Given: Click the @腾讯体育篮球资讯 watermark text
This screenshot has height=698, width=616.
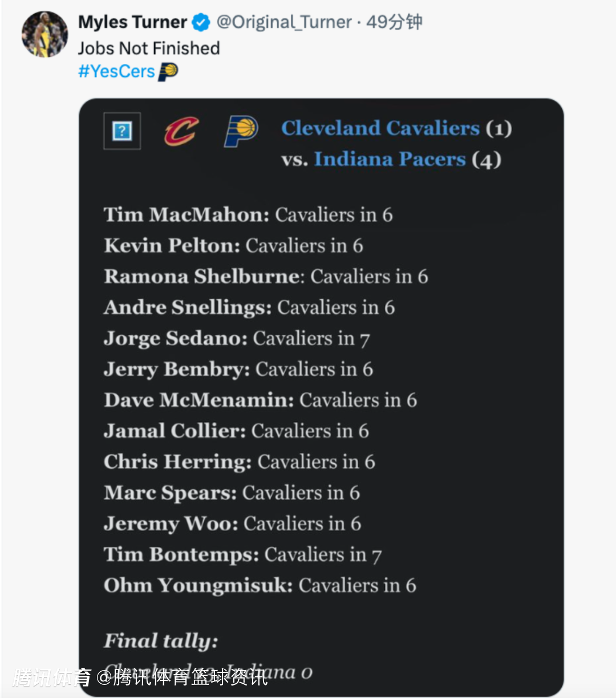Looking at the screenshot, I should (x=181, y=677).
